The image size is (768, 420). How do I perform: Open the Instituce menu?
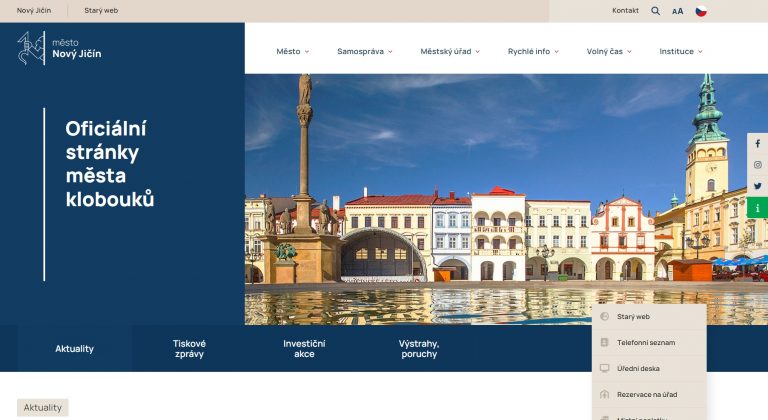(676, 51)
